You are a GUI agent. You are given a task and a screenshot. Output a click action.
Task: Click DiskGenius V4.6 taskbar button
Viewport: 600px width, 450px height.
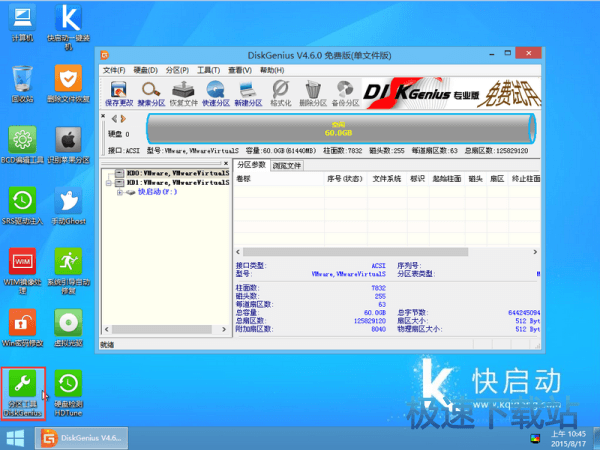click(82, 438)
